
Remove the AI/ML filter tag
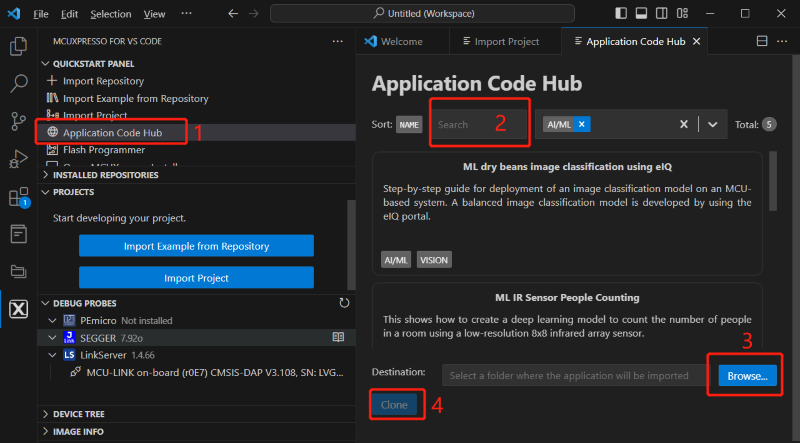(582, 124)
